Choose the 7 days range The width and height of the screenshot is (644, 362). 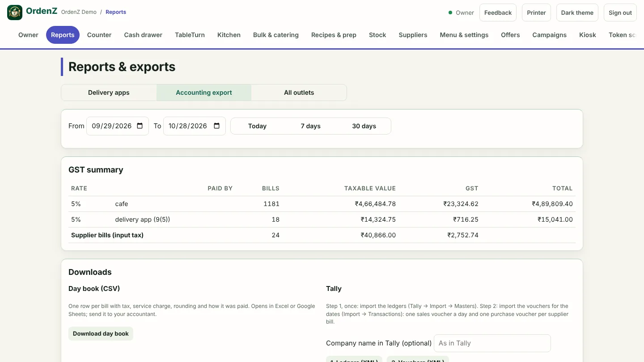click(x=311, y=126)
